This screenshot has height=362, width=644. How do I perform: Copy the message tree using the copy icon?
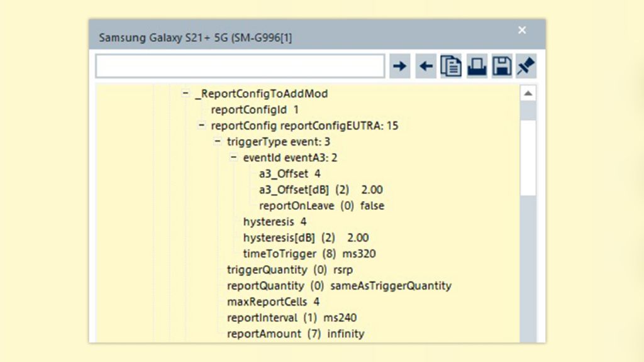pyautogui.click(x=452, y=65)
